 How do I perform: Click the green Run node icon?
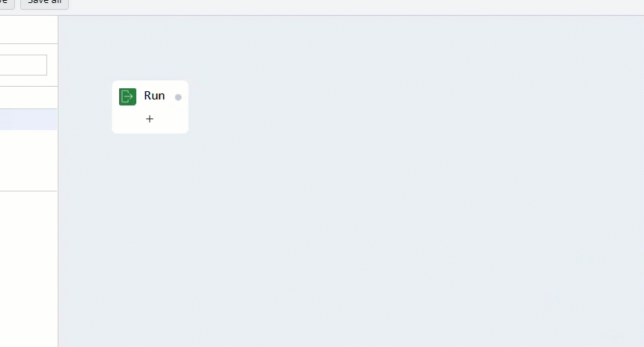pyautogui.click(x=127, y=96)
